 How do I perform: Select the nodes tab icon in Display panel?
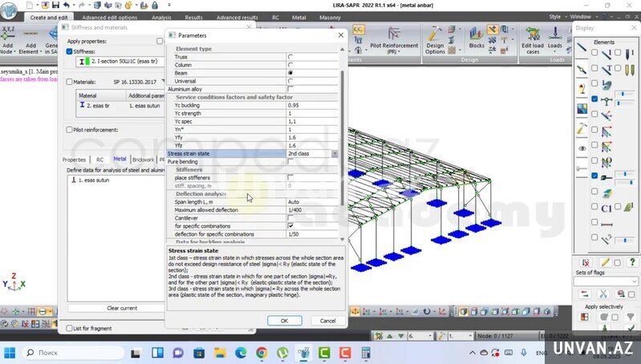click(582, 69)
